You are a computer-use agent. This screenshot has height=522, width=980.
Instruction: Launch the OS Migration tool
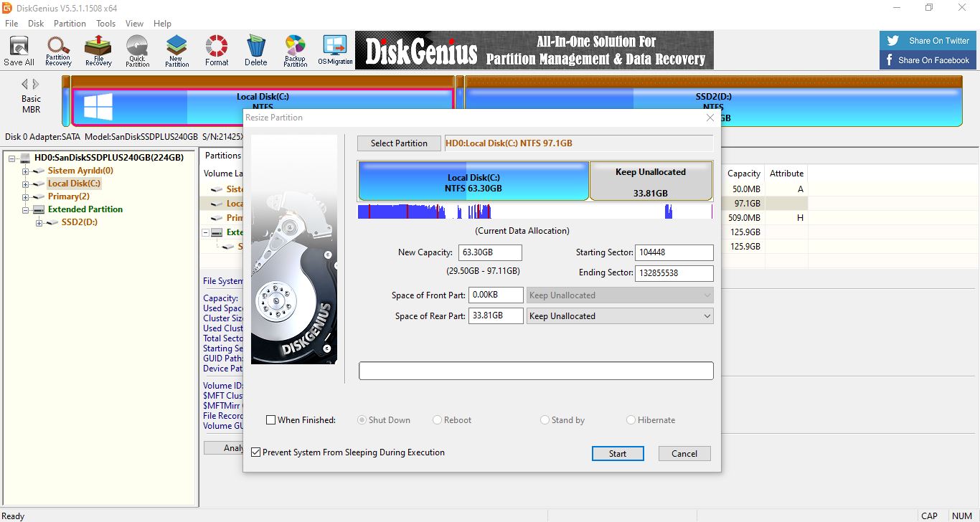coord(335,51)
